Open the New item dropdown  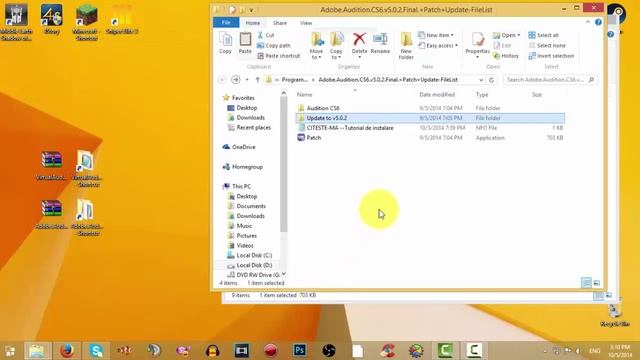coord(436,35)
